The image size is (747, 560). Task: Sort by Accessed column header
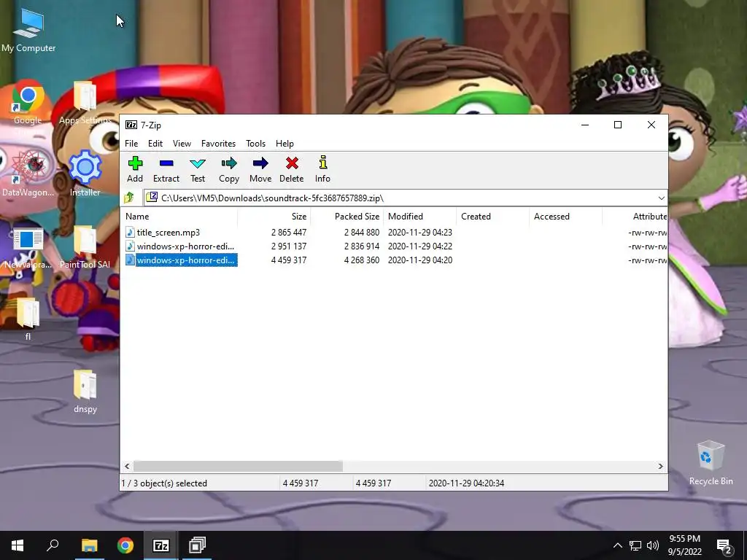565,216
